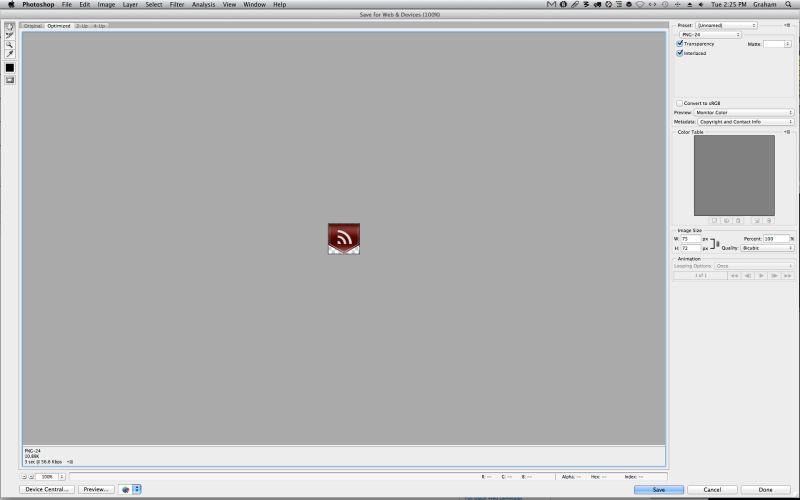This screenshot has width=800, height=500.
Task: Click the zoom out minus button
Action: point(24,477)
